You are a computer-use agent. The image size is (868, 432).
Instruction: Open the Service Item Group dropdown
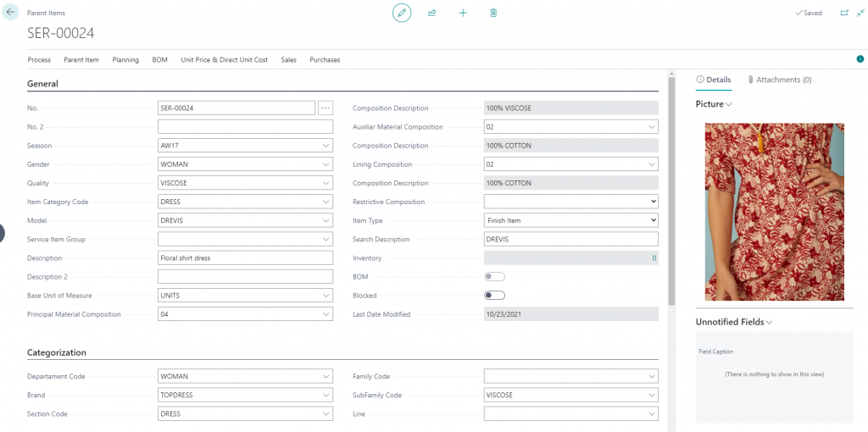325,239
